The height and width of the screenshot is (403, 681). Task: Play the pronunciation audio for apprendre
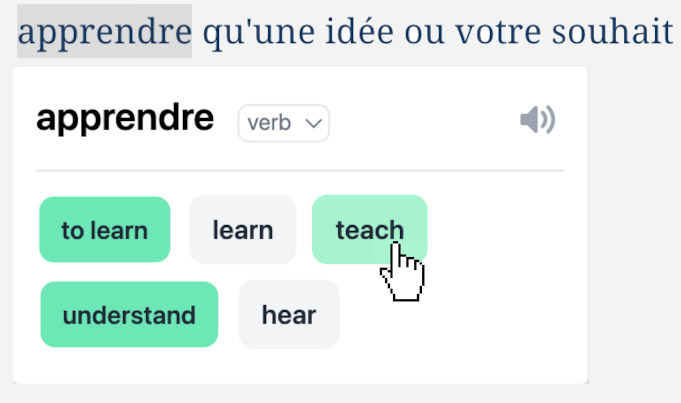click(x=537, y=121)
